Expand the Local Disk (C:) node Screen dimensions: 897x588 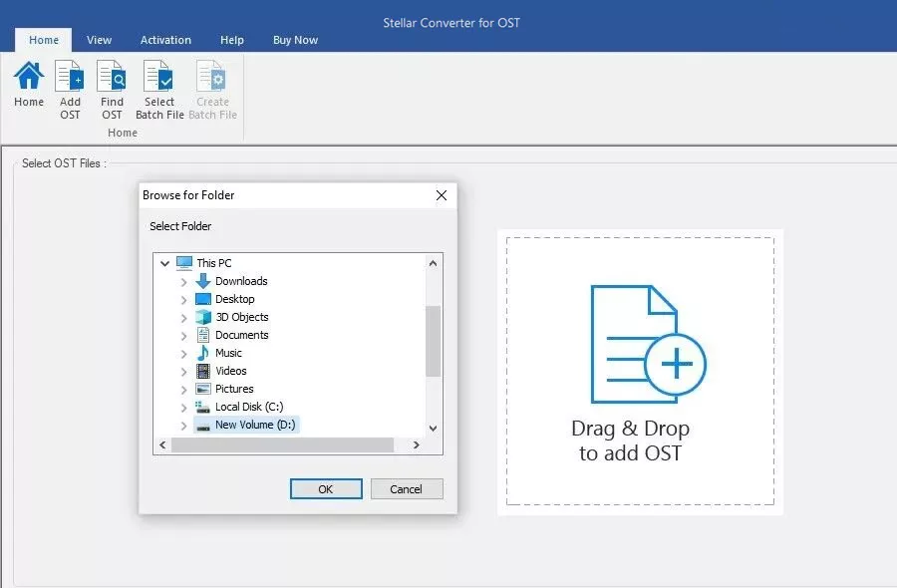coord(183,408)
